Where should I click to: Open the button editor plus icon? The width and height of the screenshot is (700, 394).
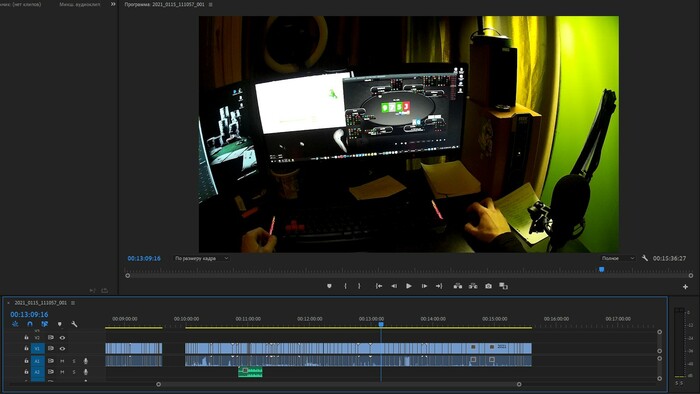[x=685, y=287]
